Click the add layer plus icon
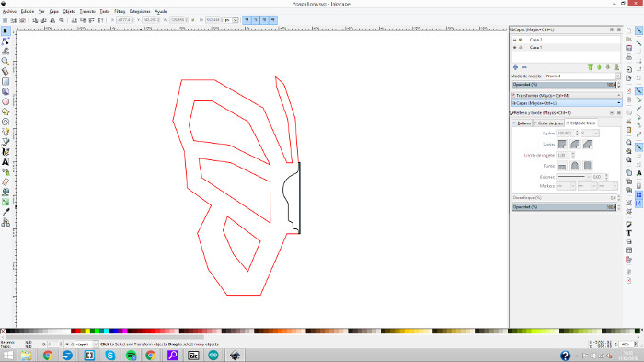The height and width of the screenshot is (362, 644). (515, 67)
